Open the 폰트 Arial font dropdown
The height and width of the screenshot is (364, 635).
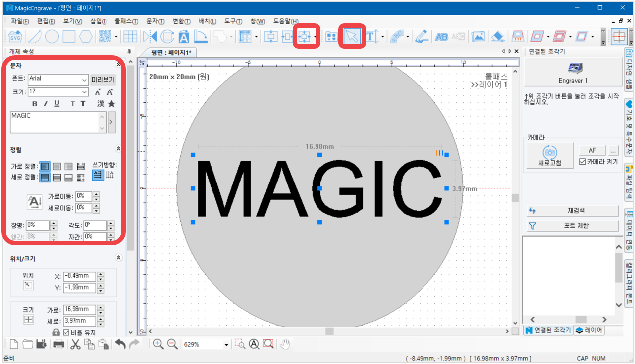(x=84, y=80)
